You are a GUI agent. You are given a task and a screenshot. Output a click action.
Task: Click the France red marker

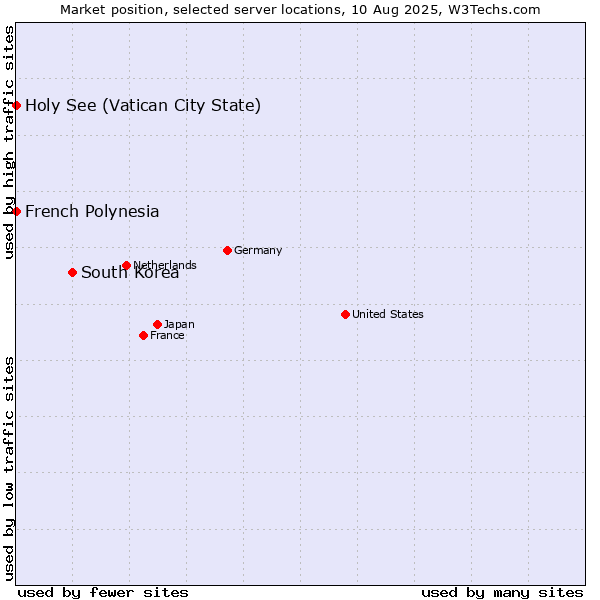pos(143,336)
